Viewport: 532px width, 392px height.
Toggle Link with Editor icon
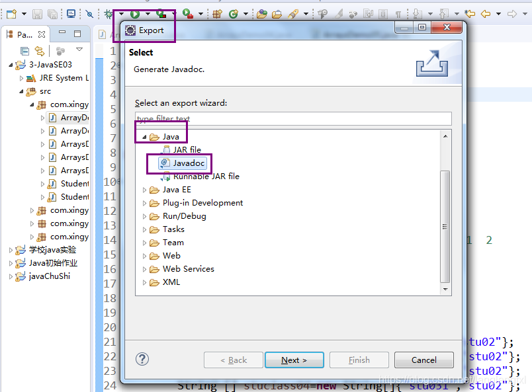[x=40, y=51]
